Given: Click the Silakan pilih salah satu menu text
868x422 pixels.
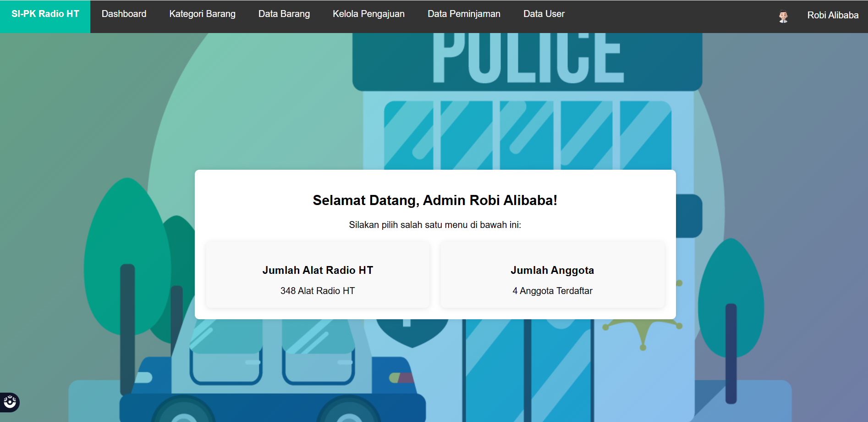Looking at the screenshot, I should [435, 225].
